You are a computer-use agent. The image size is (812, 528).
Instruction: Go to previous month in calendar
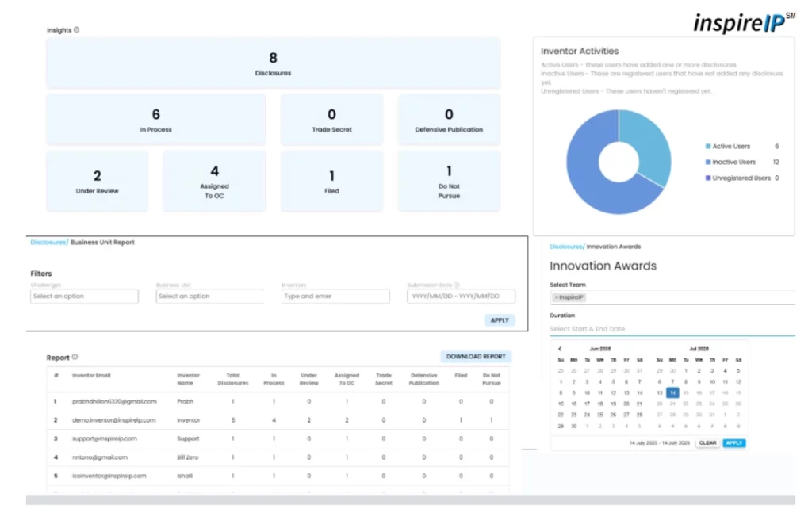[x=560, y=349]
